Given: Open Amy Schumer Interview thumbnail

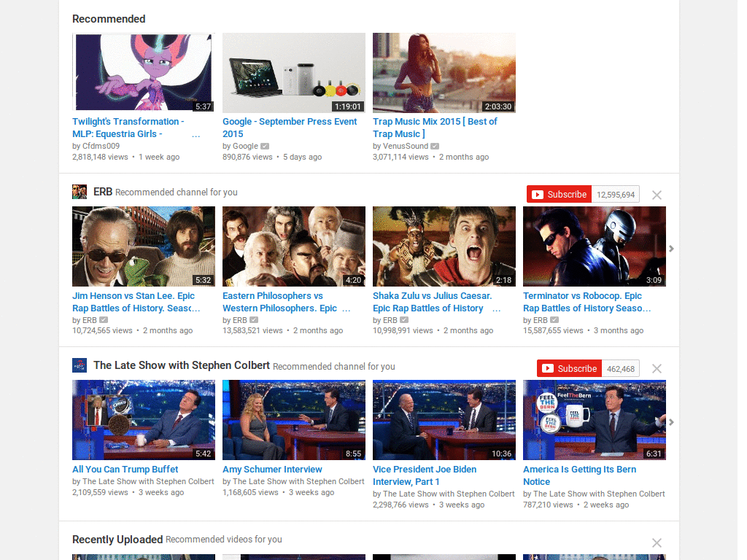Looking at the screenshot, I should (294, 419).
